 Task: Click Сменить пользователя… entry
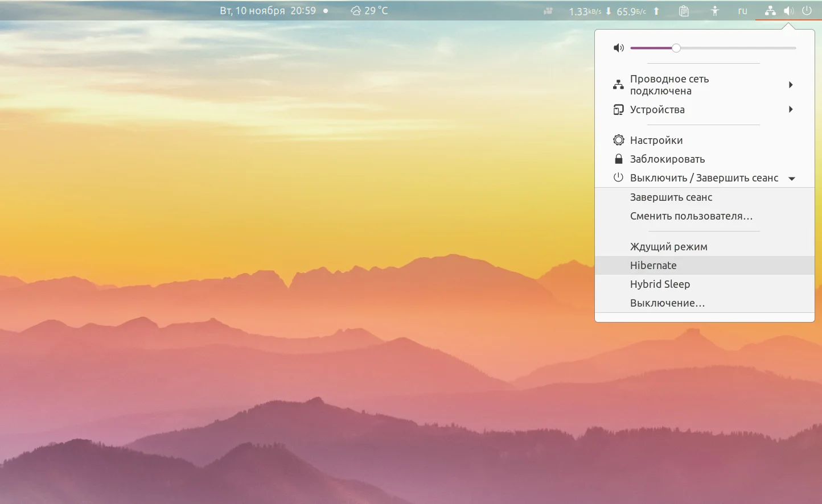(x=691, y=216)
